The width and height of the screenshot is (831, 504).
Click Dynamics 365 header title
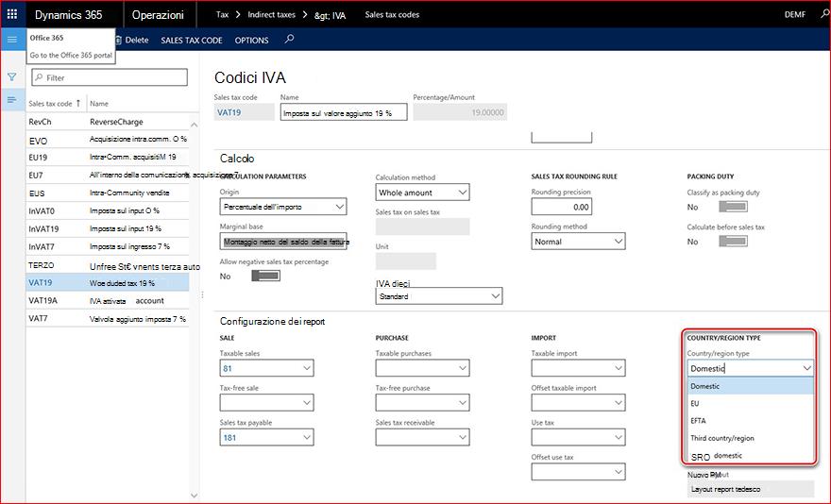point(68,15)
